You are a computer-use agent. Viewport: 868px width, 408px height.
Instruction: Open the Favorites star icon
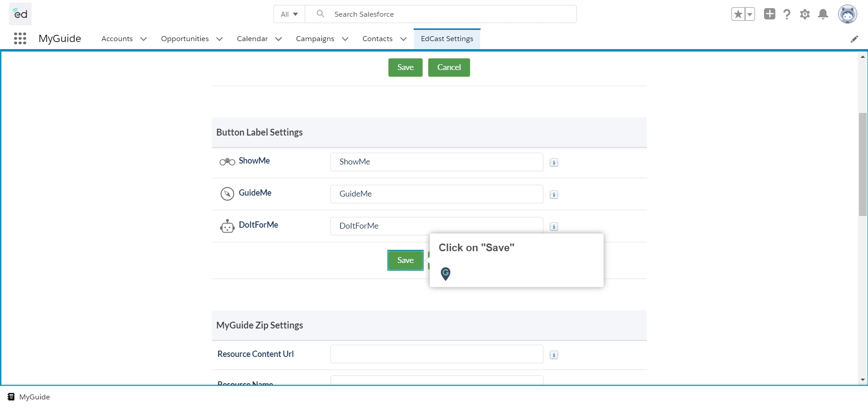[x=738, y=14]
